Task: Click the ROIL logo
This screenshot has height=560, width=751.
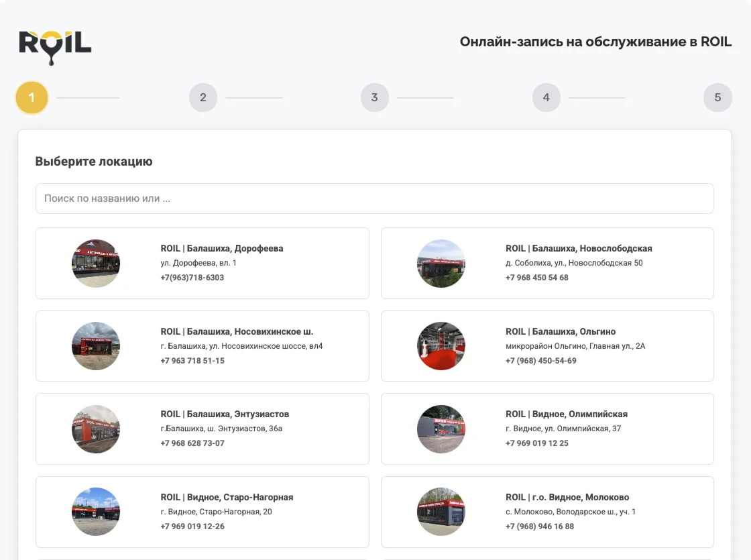Action: pyautogui.click(x=55, y=47)
